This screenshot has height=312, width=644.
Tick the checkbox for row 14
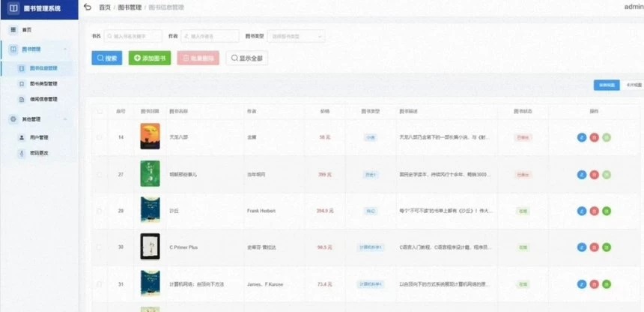(x=100, y=137)
